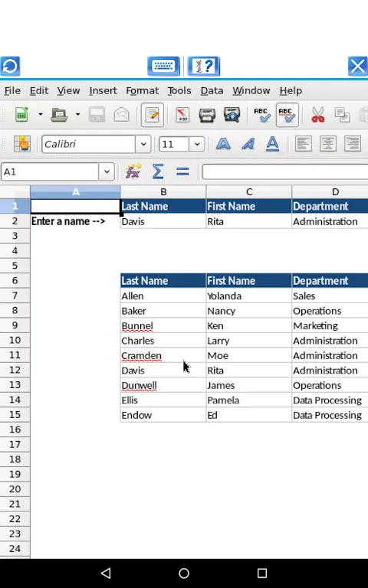368x588 pixels.
Task: Click the Open folder icon
Action: click(x=59, y=115)
